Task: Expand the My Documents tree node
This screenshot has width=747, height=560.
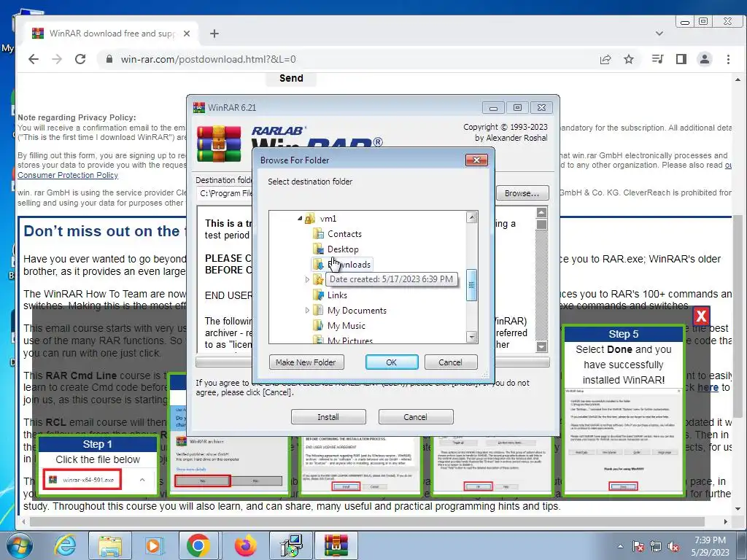Action: [x=307, y=311]
